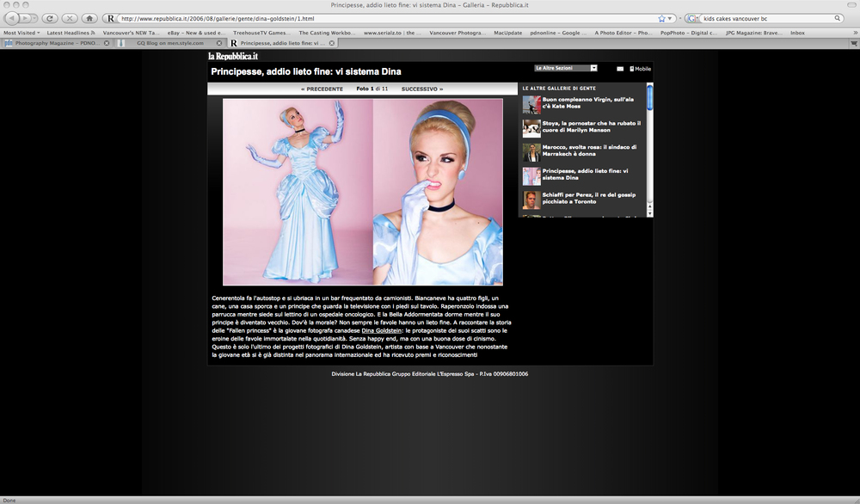Click the gallery list scroll down arrow
Image resolution: width=860 pixels, height=504 pixels.
tap(650, 214)
